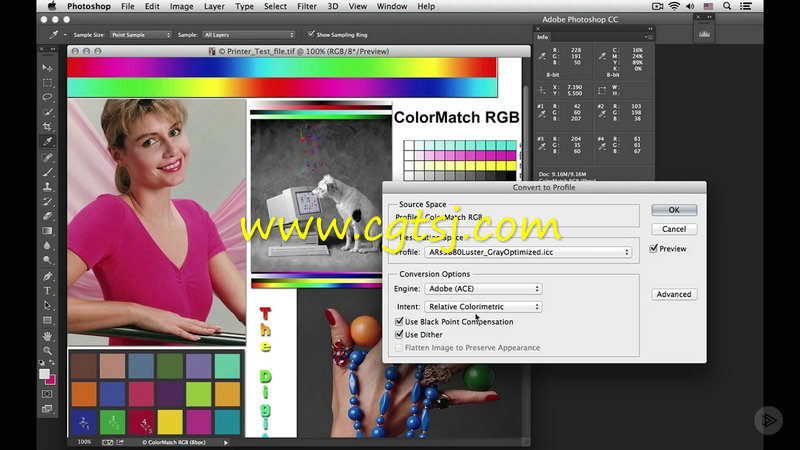Screen dimensions: 800x450
Task: Swap foreground and background colors
Action: point(53,363)
